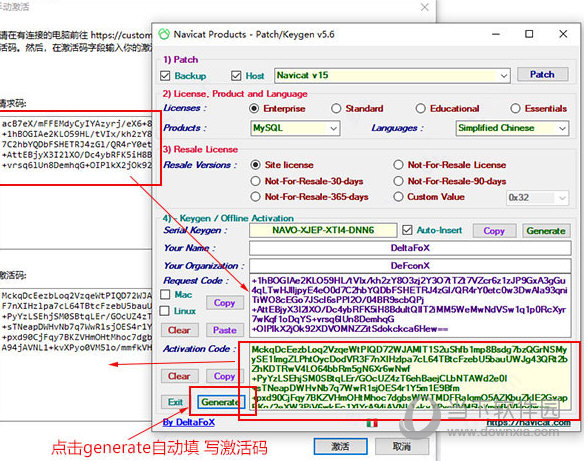584x461 pixels.
Task: Select the Educational license radio
Action: coord(420,108)
